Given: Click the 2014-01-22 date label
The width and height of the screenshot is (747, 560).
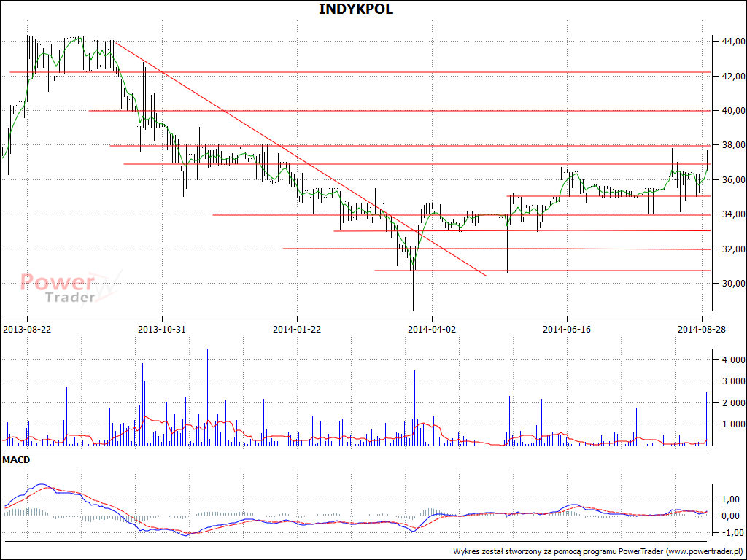Looking at the screenshot, I should coord(297,329).
